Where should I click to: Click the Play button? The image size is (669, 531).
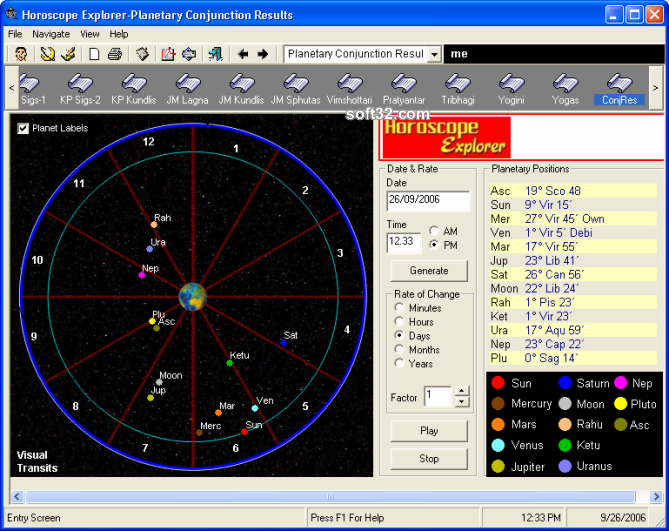click(429, 431)
